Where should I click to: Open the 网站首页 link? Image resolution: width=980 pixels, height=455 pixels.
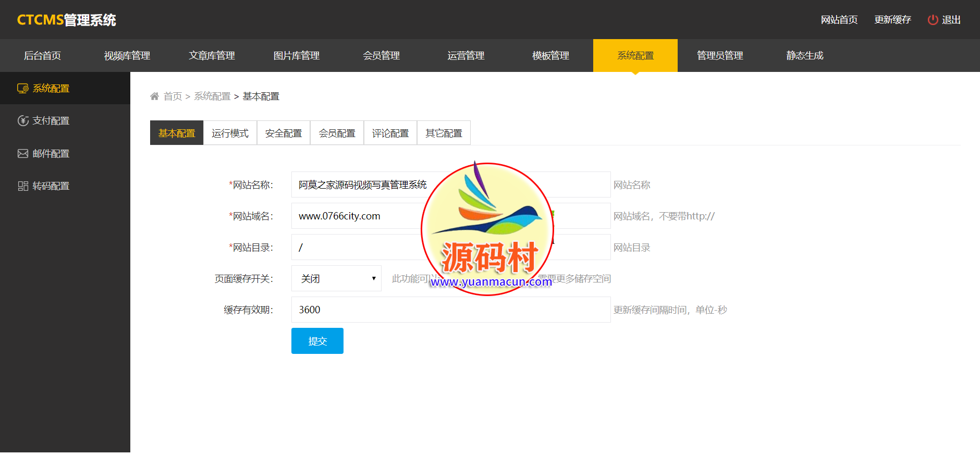click(839, 20)
